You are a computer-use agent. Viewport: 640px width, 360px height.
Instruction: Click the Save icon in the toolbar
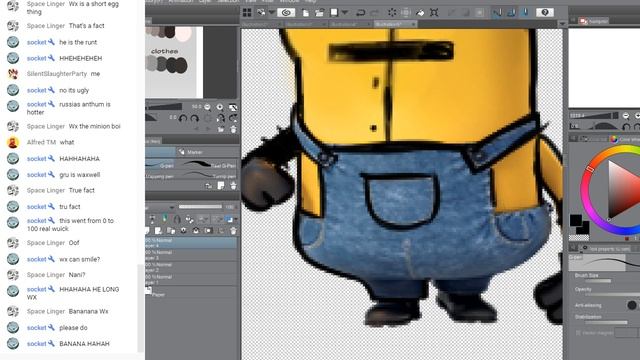tap(334, 13)
